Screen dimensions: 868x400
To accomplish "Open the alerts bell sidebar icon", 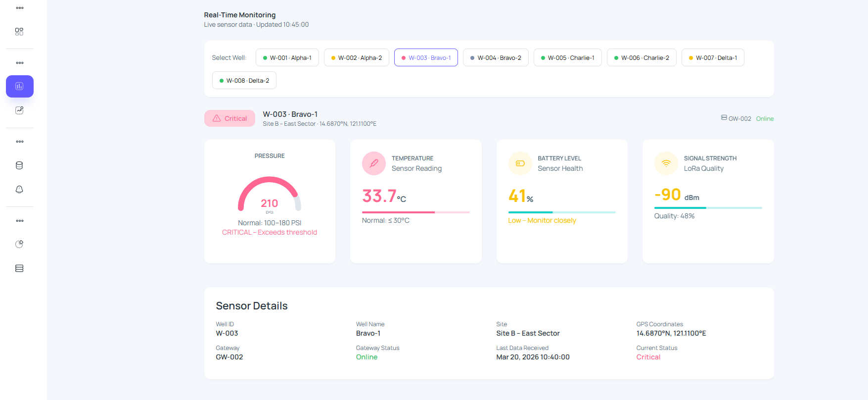I will (x=19, y=190).
